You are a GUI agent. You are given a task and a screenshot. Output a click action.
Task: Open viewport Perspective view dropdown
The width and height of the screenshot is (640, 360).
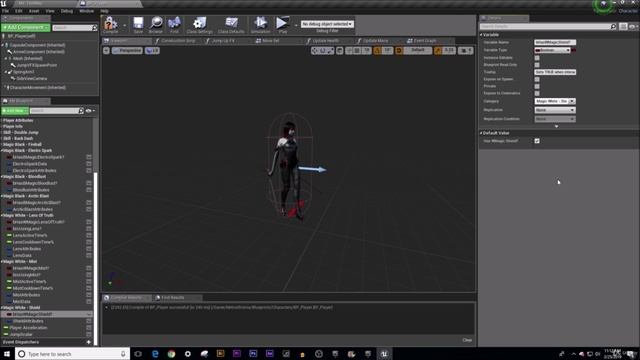point(127,51)
